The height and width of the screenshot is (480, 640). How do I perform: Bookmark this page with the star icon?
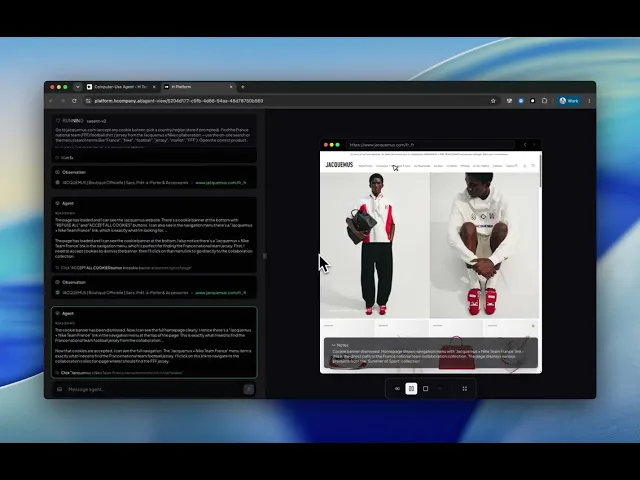pyautogui.click(x=493, y=101)
